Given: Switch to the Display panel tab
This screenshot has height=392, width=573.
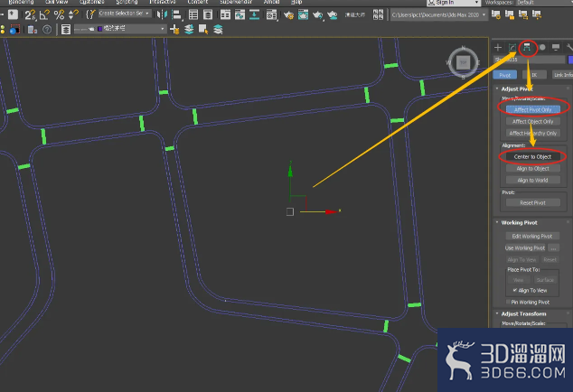Looking at the screenshot, I should pos(556,48).
